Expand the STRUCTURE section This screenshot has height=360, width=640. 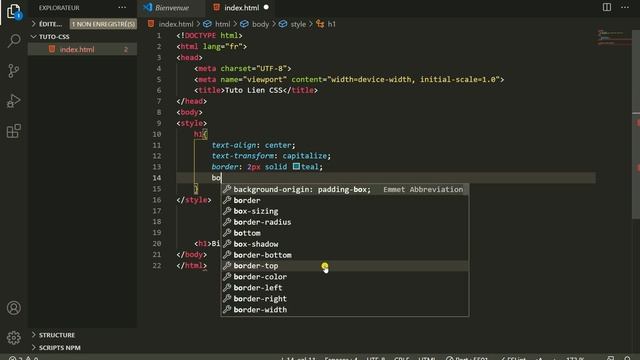click(x=57, y=335)
